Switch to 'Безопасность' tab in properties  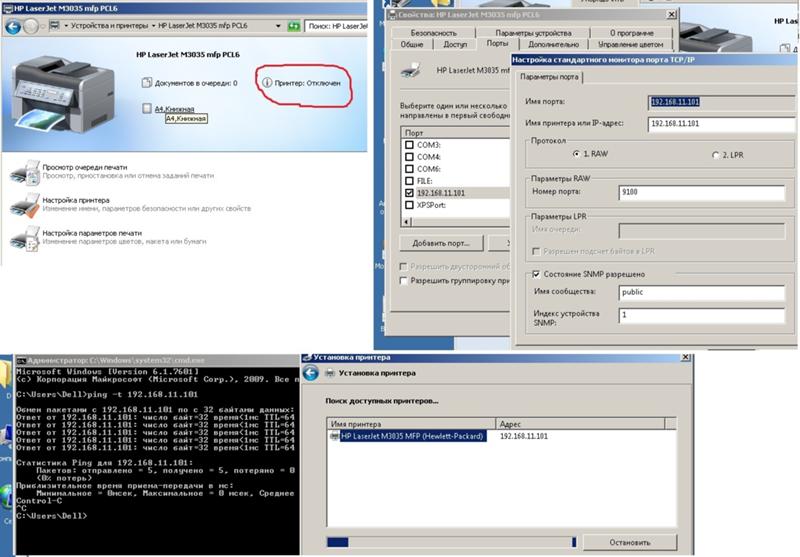click(434, 33)
